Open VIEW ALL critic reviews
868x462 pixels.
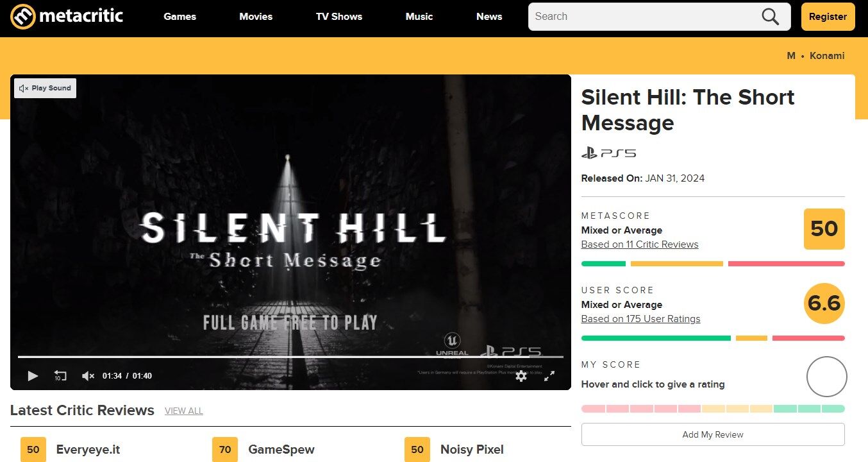click(184, 411)
